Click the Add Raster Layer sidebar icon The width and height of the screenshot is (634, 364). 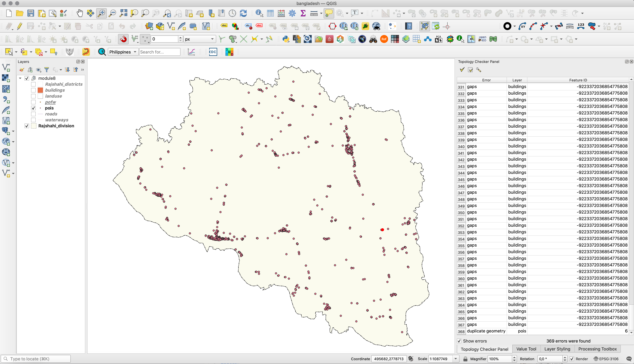[x=6, y=78]
